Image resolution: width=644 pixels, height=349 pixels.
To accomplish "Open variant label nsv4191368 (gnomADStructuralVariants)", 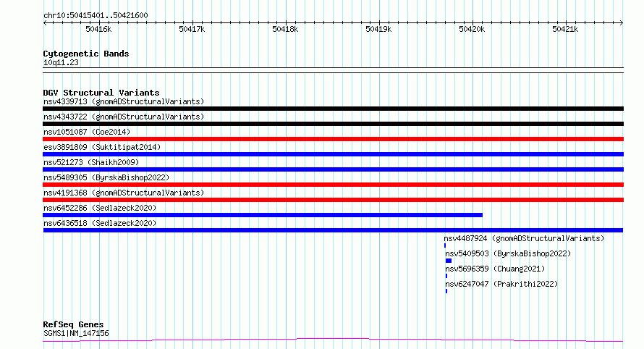I will [124, 193].
